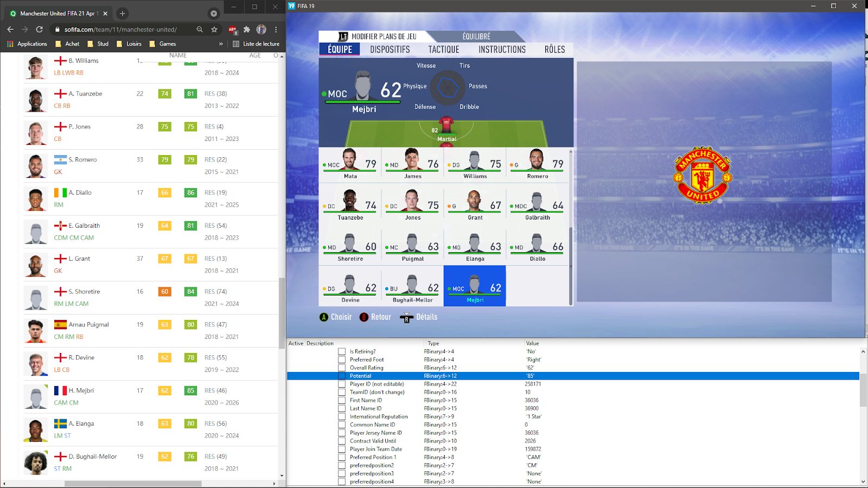Click the FIFA squad list scrollbar
Viewport: 868px width, 488px height.
570,266
